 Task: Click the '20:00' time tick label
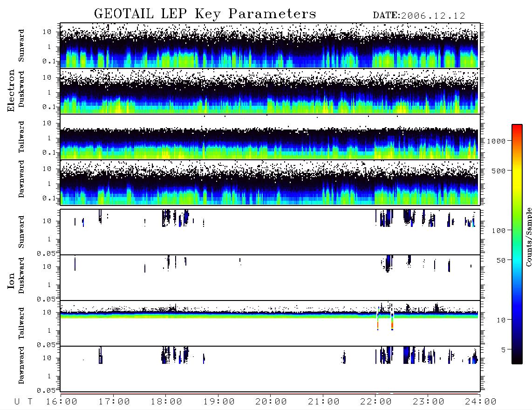tap(271, 402)
